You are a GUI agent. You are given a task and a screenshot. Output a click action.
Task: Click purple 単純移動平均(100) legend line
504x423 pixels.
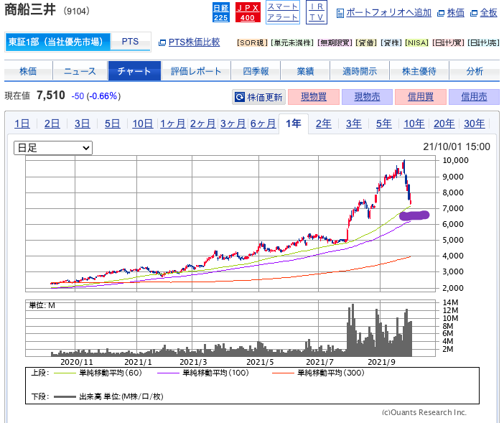coord(168,373)
